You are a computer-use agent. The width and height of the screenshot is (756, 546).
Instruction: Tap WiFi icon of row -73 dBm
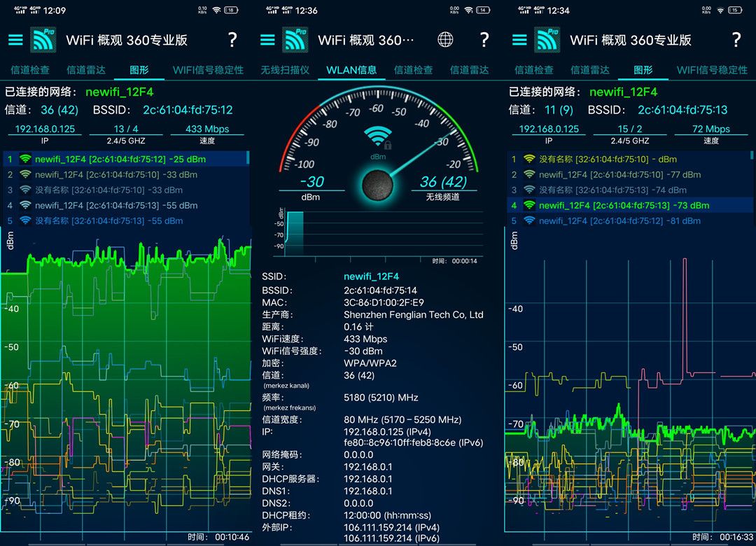pos(529,205)
